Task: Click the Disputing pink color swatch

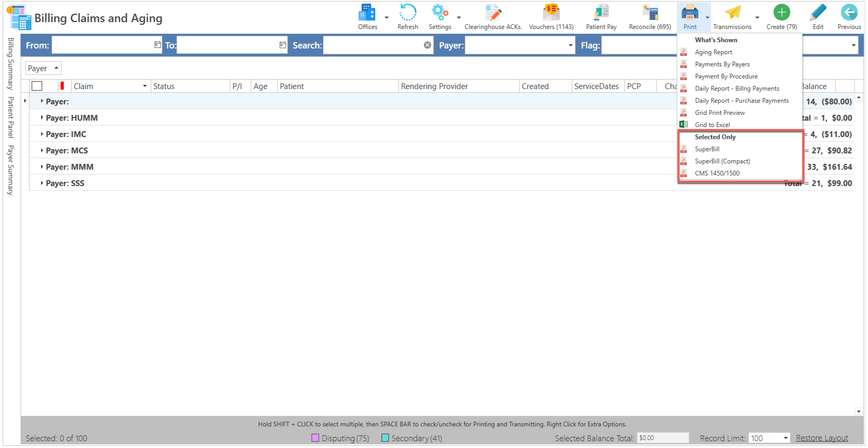Action: point(315,438)
